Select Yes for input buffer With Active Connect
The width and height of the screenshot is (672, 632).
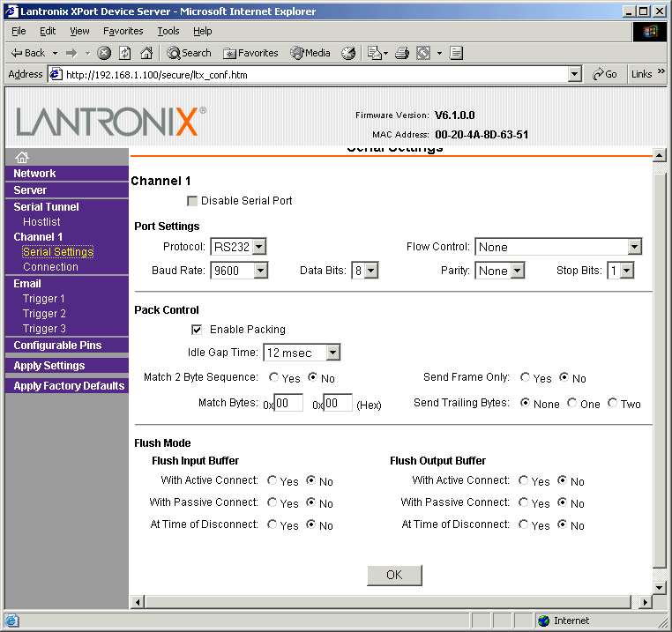(x=272, y=480)
